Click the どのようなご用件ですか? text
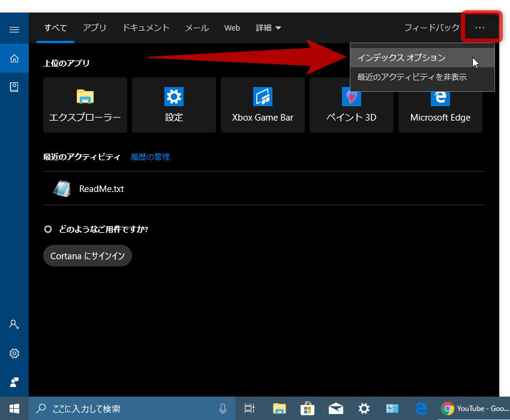Viewport: 510px width, 420px height. coord(103,229)
